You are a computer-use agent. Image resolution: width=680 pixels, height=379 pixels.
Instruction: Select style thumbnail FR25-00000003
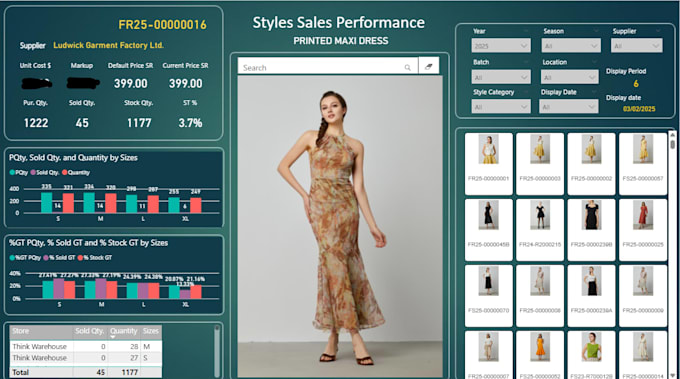coord(540,163)
